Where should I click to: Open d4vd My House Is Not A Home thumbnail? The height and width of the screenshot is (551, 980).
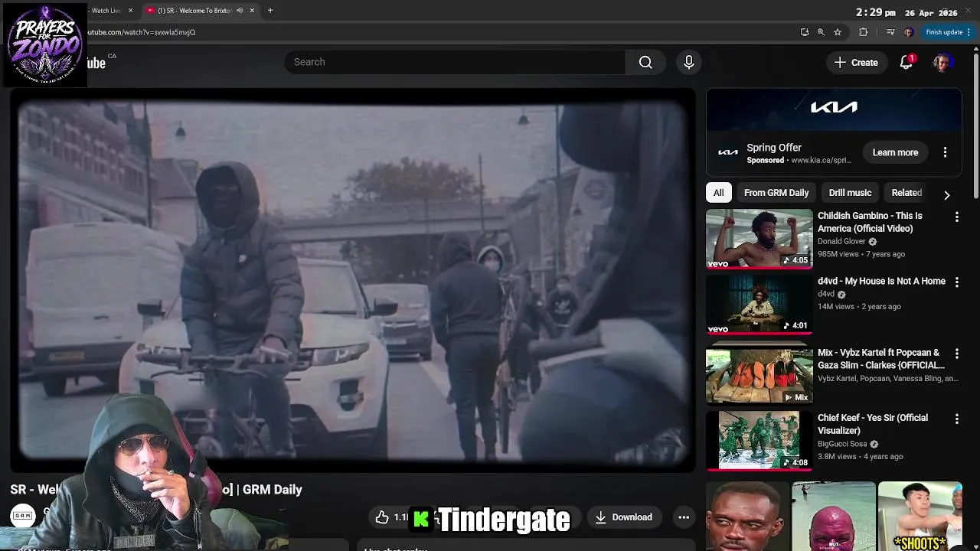[759, 305]
